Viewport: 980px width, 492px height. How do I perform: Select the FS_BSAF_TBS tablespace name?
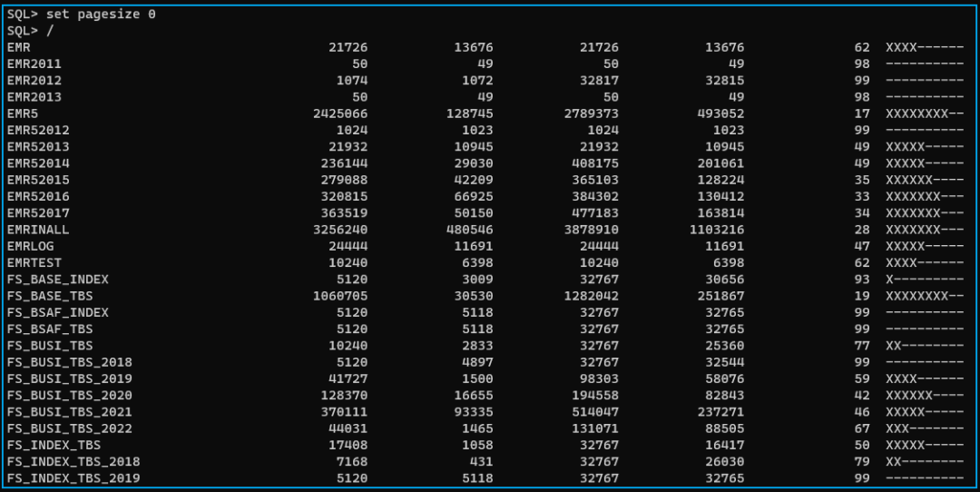[x=50, y=329]
